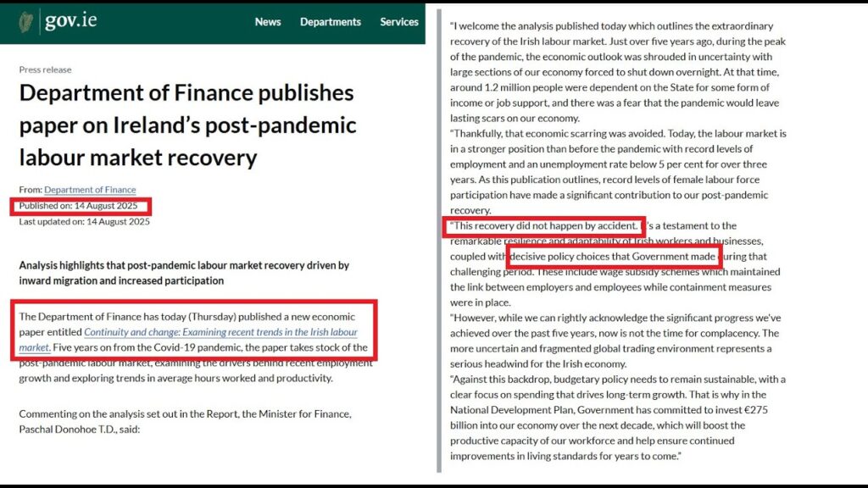Image resolution: width=868 pixels, height=488 pixels.
Task: Click the 'Last updated on' date line
Action: pyautogui.click(x=85, y=222)
